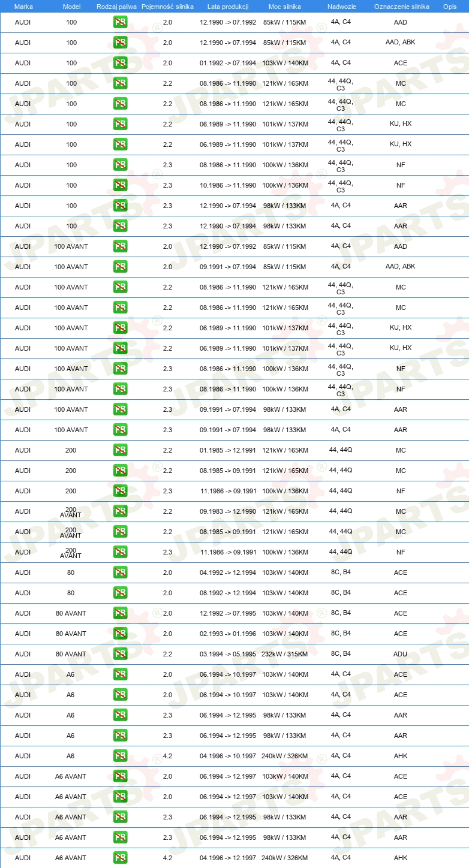Screen dimensions: 469x868
Task: Select '44, 44Q' body in the 200 01.1985 row
Action: point(341,450)
